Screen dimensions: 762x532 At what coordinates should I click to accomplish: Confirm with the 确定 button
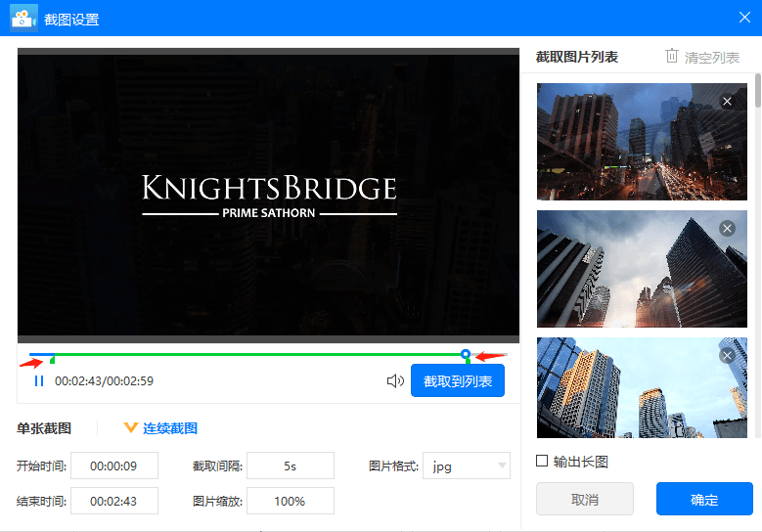[x=704, y=499]
